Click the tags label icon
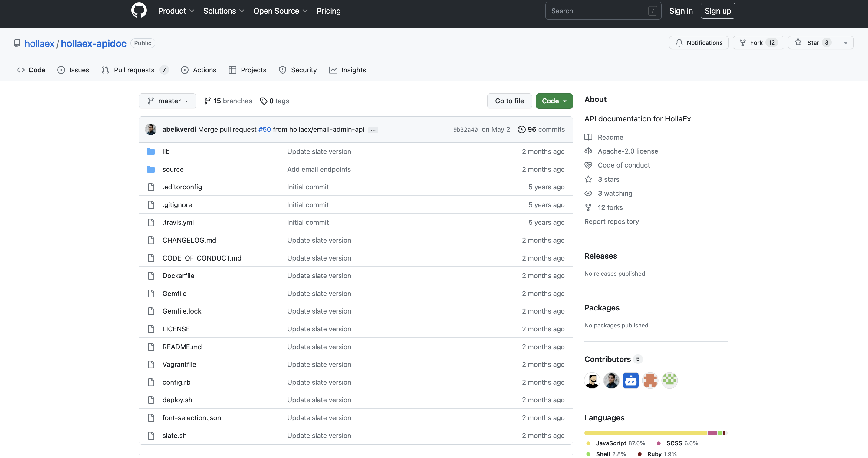Viewport: 868px width, 458px height. (264, 101)
